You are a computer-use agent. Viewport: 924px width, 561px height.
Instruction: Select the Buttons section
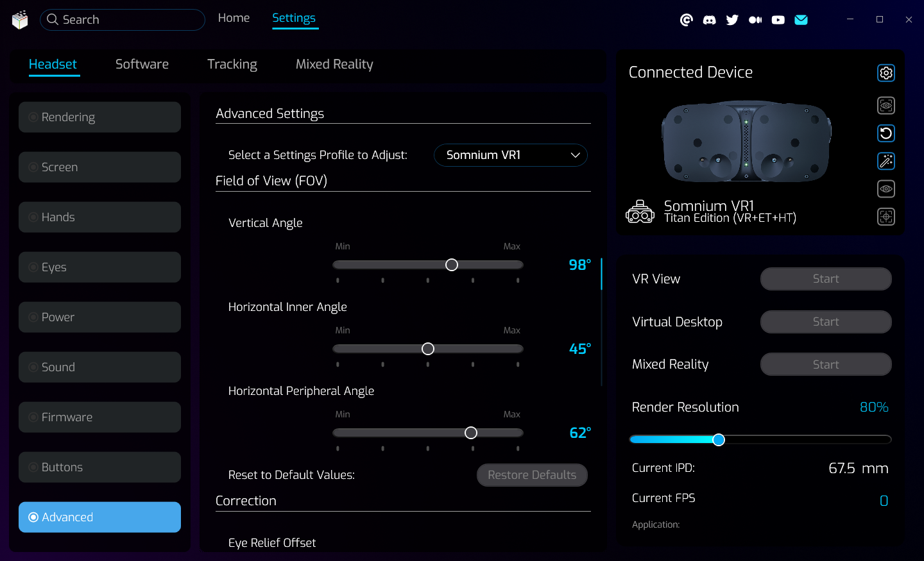point(99,467)
